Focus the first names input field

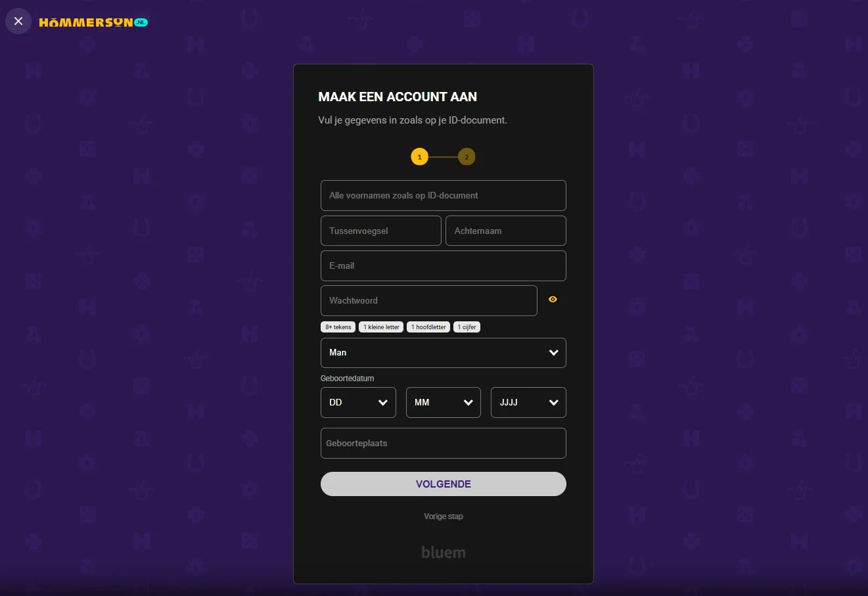[x=444, y=196]
